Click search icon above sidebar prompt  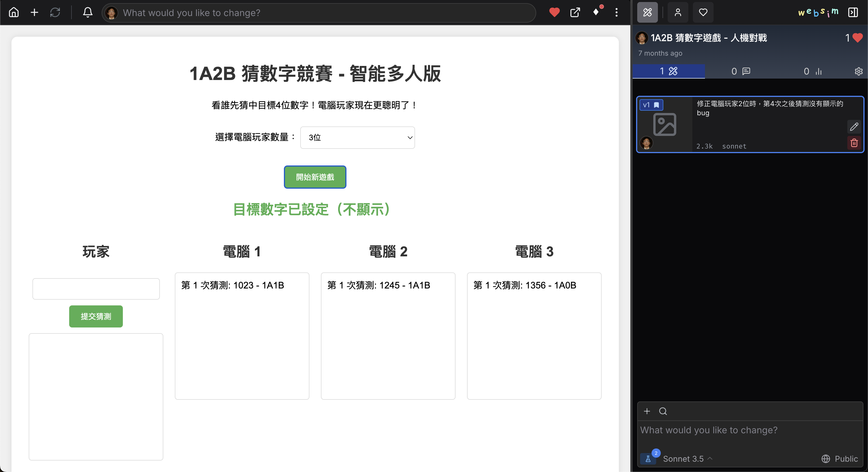click(663, 411)
